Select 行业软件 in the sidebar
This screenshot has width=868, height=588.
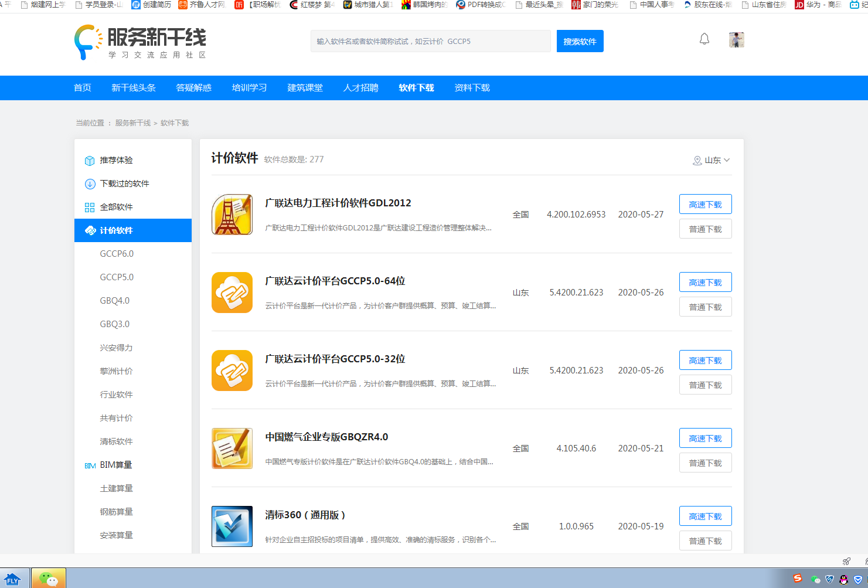(x=117, y=395)
